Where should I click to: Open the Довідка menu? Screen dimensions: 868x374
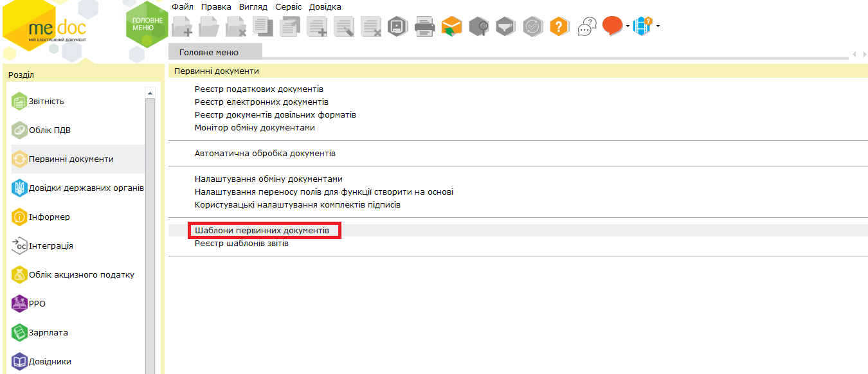click(325, 6)
